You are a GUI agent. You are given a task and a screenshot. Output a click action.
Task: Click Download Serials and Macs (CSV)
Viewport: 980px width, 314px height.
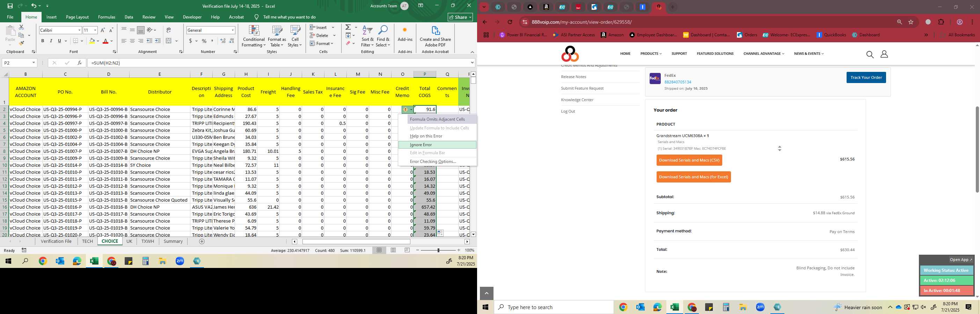point(689,160)
